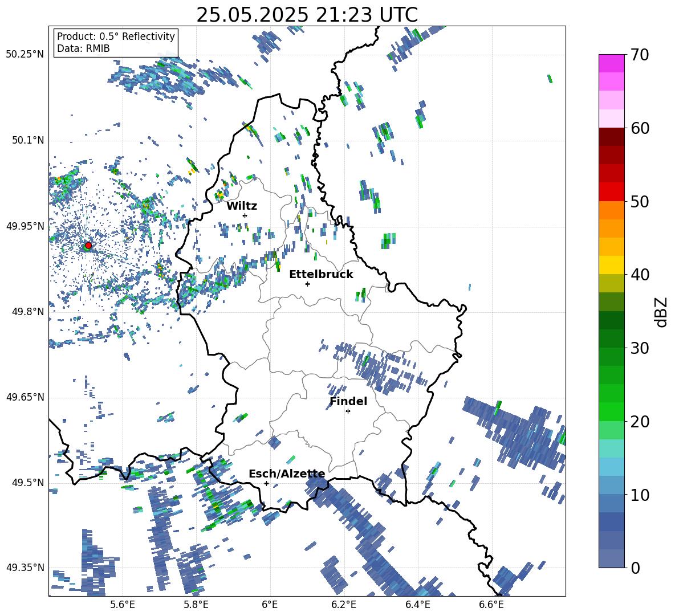Screen dimensions: 675x616
Task: Click the 50.1°N latitude label
Action: pyautogui.click(x=28, y=140)
